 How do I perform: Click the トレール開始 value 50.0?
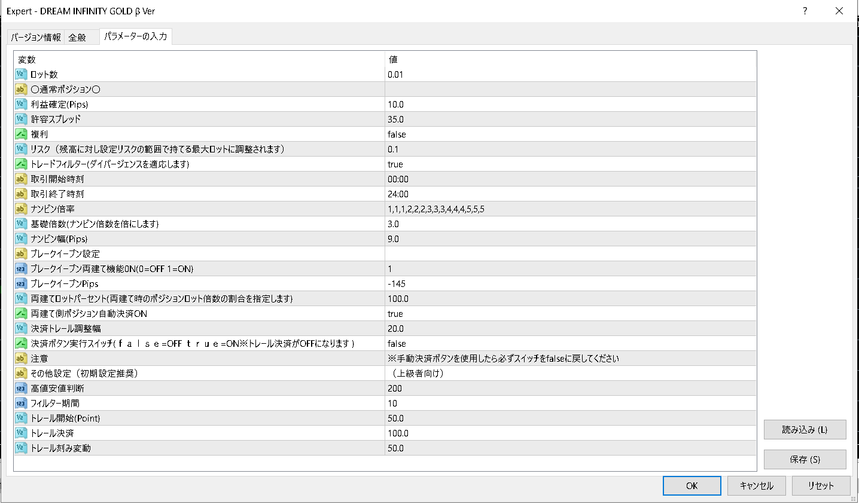coord(395,418)
